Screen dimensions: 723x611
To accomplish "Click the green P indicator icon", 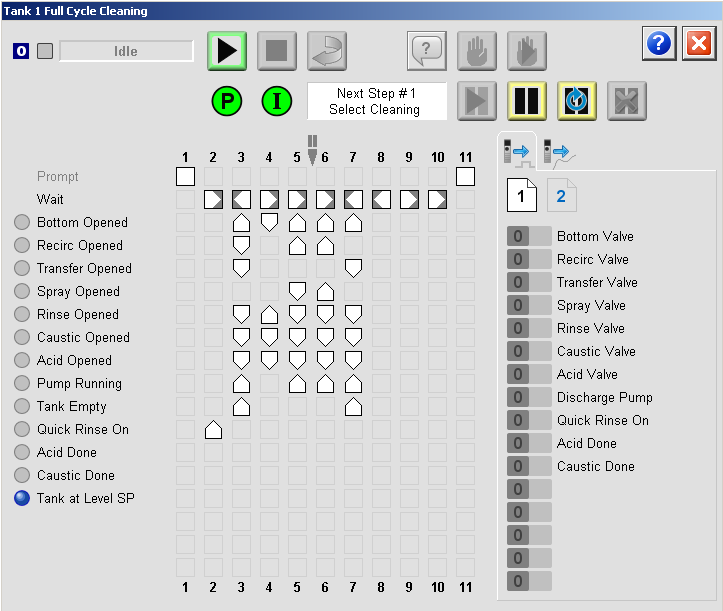I will [227, 102].
